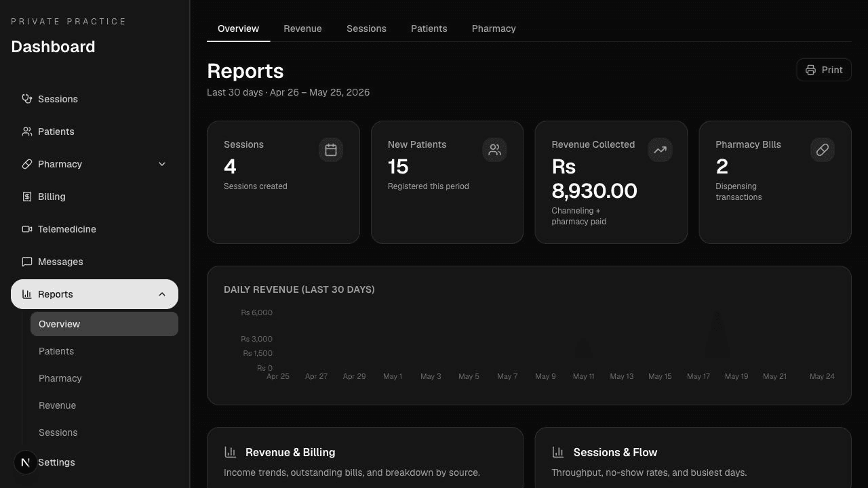868x488 pixels.
Task: Select Patients under Reports submenu
Action: 104,351
